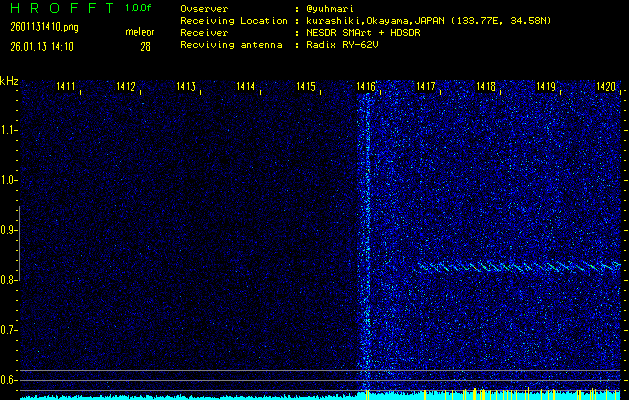Click the timestamp 26.01.13 14:10

(42, 47)
